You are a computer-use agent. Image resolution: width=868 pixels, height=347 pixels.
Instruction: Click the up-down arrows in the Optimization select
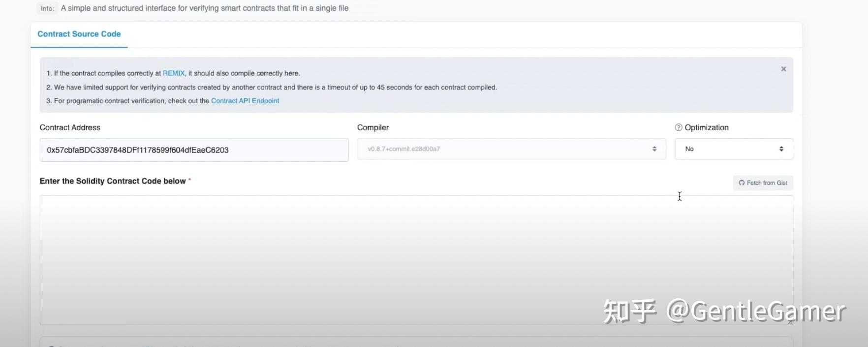(781, 149)
